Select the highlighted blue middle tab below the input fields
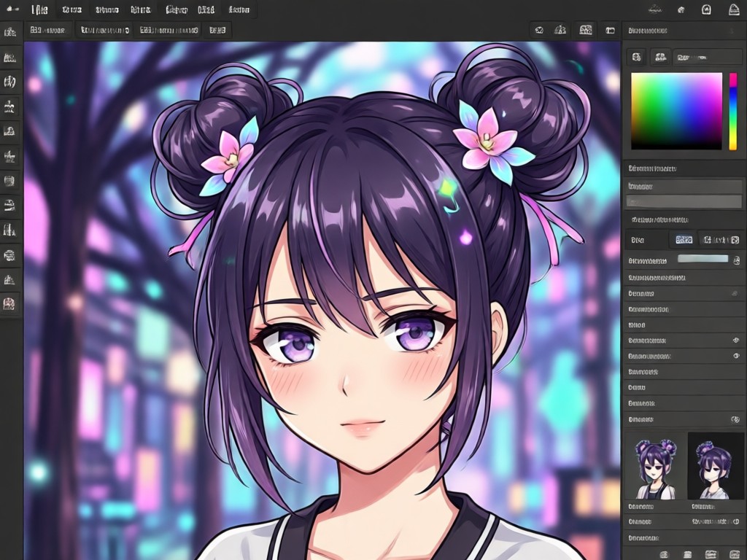Viewport: 747px width, 560px height. (684, 240)
